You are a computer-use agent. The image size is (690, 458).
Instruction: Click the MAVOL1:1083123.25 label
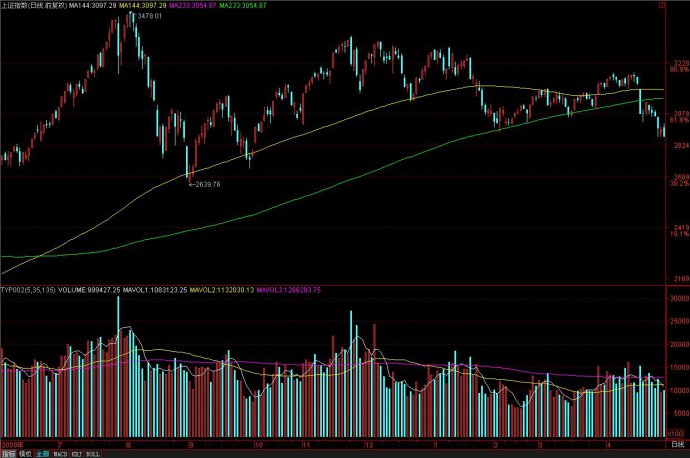[155, 290]
